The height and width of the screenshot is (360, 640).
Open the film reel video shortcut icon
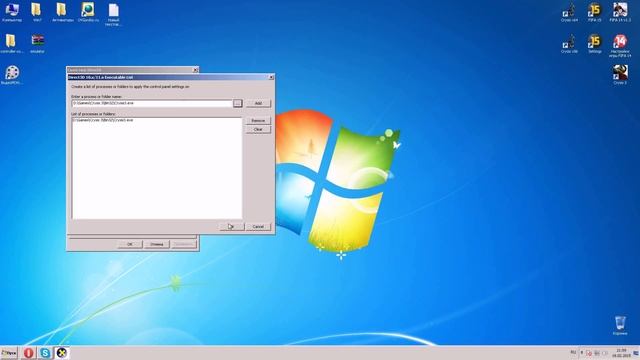pos(12,74)
